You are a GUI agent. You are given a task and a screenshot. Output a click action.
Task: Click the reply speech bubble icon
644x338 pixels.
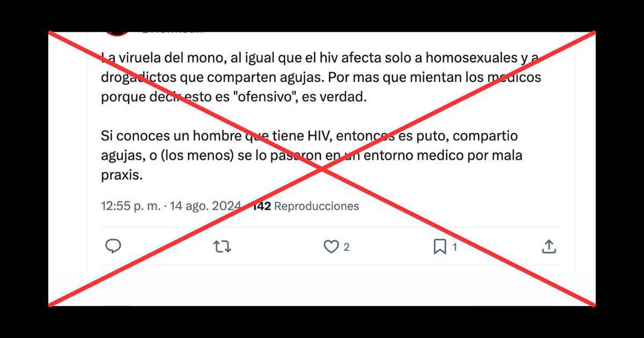coord(113,246)
